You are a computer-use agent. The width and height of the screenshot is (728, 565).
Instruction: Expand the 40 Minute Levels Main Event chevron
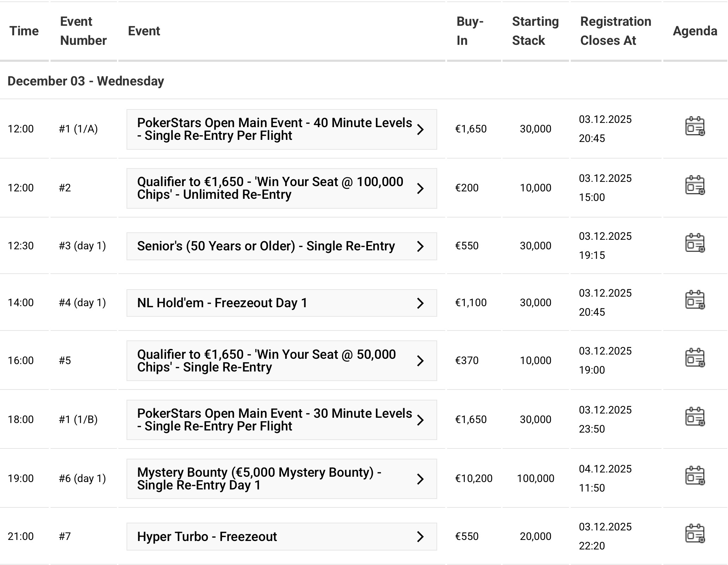tap(420, 130)
